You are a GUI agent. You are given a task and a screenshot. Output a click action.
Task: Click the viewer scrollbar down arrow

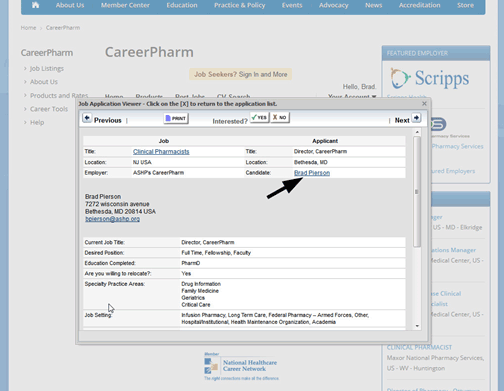417,326
